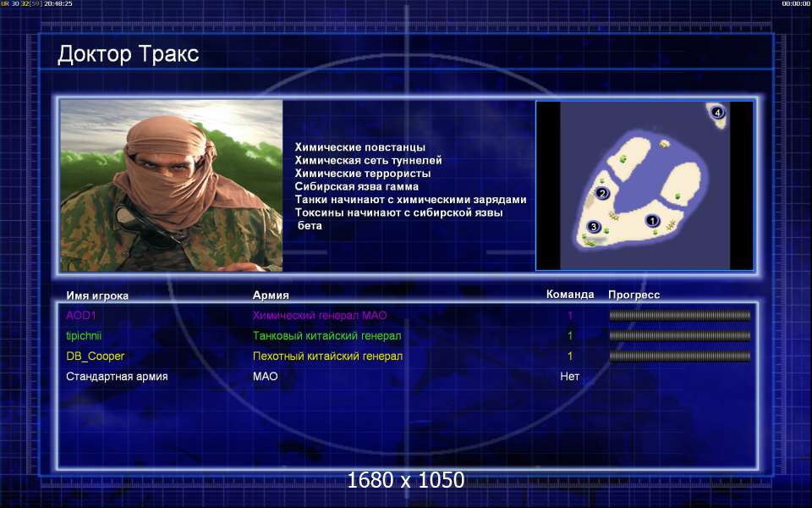Screen dimensions: 812x508
Task: Click army Химический генерал МАО
Action: (320, 315)
